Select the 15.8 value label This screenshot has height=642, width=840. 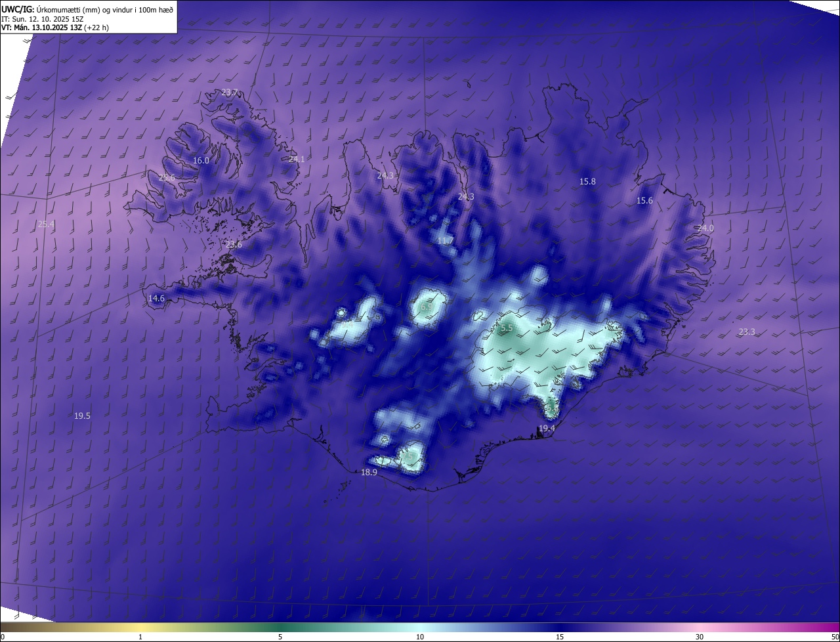point(587,182)
